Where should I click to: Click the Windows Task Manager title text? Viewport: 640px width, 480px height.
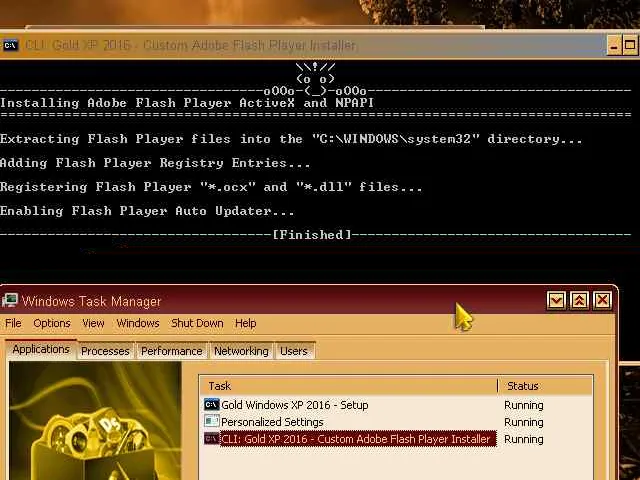pyautogui.click(x=91, y=301)
